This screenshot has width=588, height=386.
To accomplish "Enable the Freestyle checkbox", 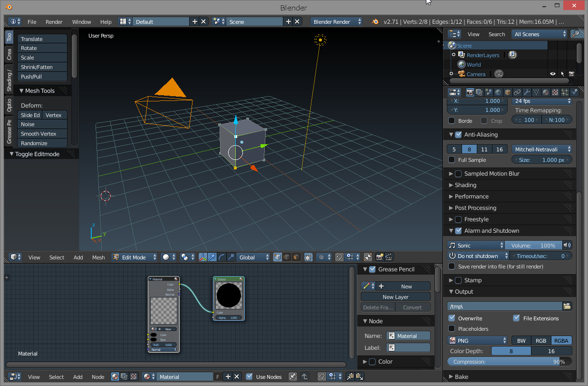I will click(x=458, y=219).
